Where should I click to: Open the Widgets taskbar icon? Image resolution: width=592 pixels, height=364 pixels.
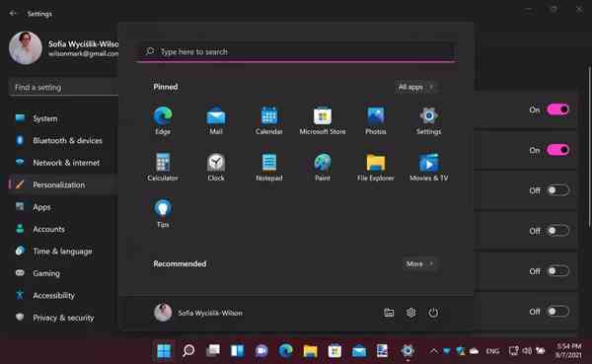[238, 351]
